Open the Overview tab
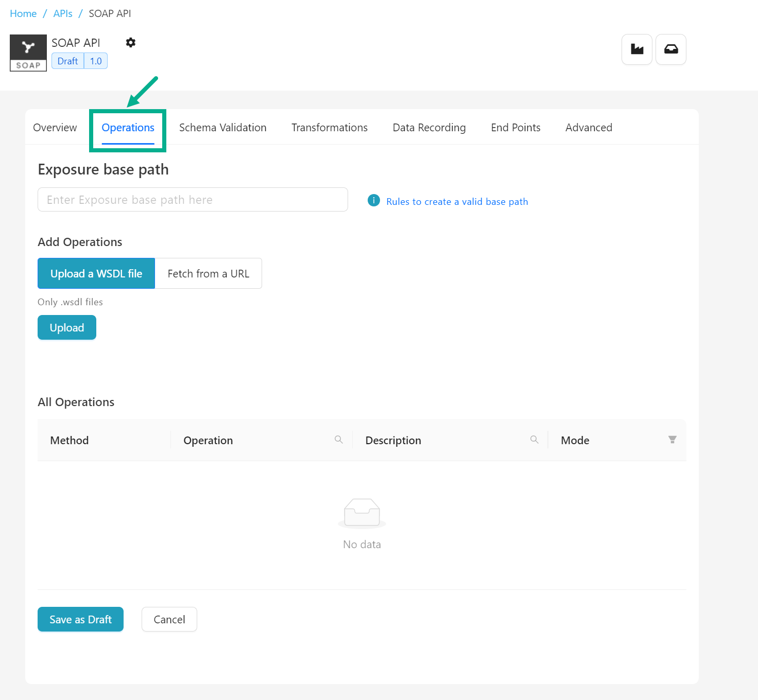 [x=55, y=128]
